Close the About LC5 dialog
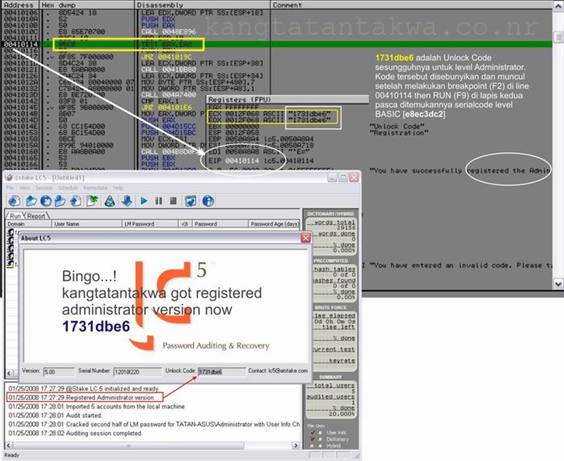This screenshot has height=461, width=564. pos(305,238)
